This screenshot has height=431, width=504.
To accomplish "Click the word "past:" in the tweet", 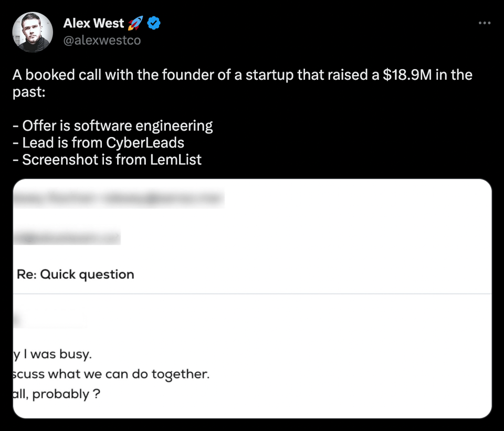I will pyautogui.click(x=28, y=92).
